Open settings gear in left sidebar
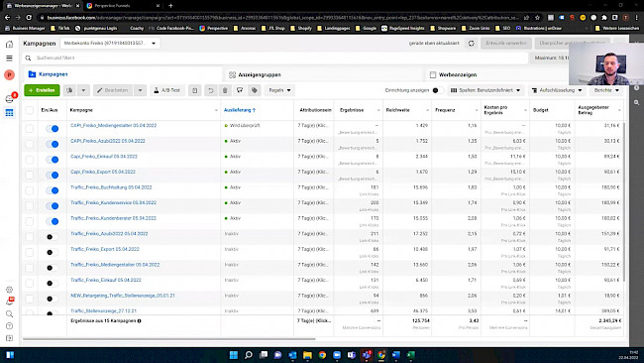 tap(9, 290)
